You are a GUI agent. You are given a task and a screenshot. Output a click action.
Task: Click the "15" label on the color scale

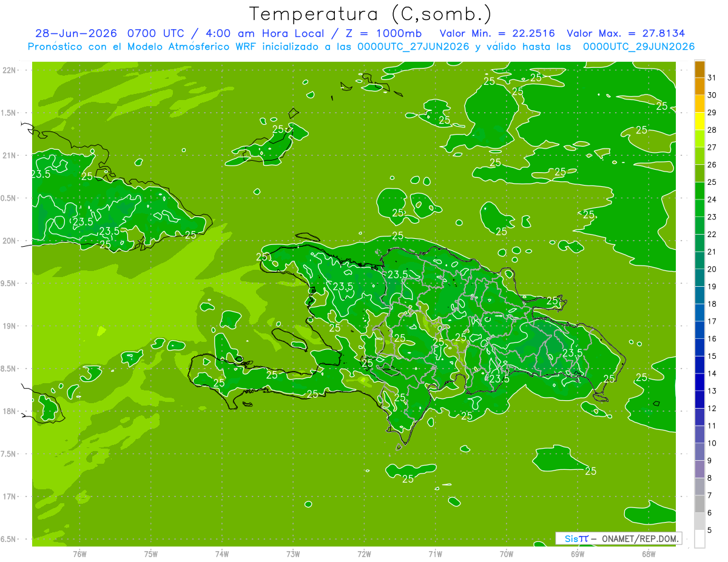coord(712,356)
